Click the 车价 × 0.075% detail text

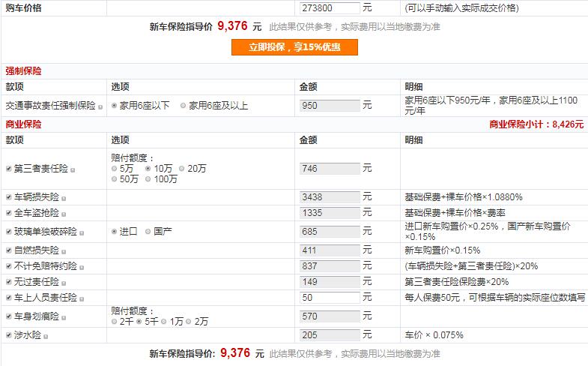(x=434, y=335)
